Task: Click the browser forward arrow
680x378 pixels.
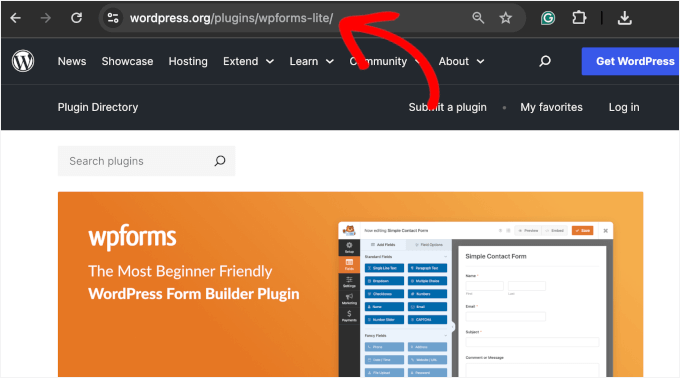Action: 46,18
